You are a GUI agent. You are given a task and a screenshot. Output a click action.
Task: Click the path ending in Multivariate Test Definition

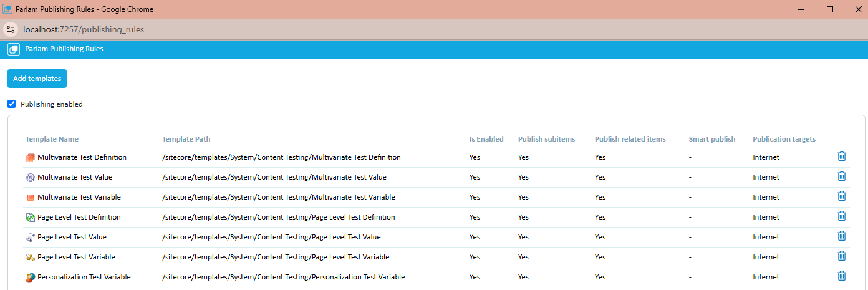[281, 157]
